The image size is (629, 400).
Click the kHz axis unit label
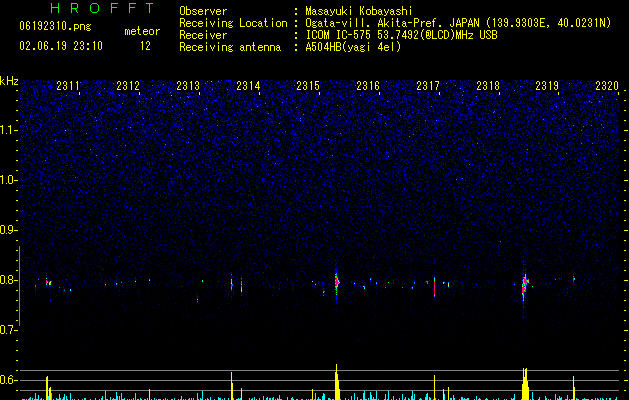coord(9,81)
